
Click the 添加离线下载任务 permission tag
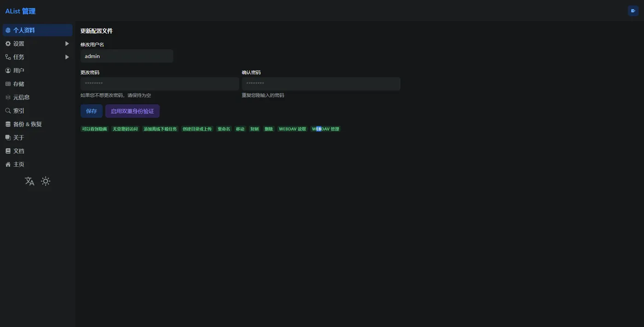pyautogui.click(x=160, y=129)
